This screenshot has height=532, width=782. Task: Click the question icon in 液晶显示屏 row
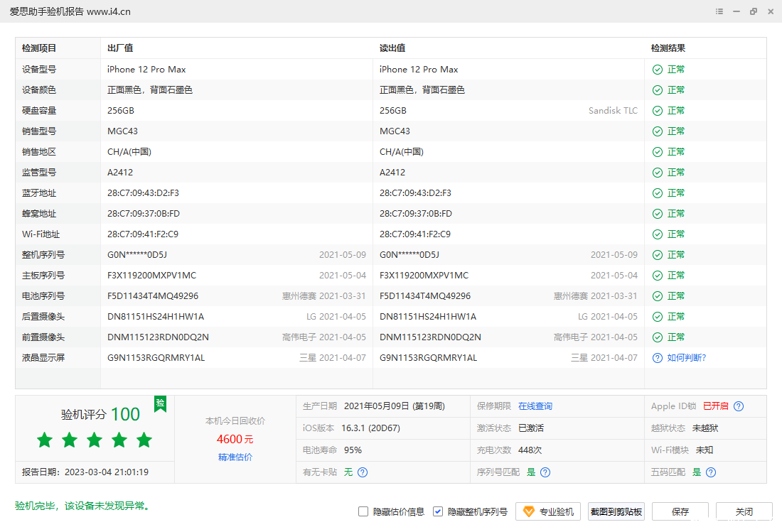tap(658, 358)
